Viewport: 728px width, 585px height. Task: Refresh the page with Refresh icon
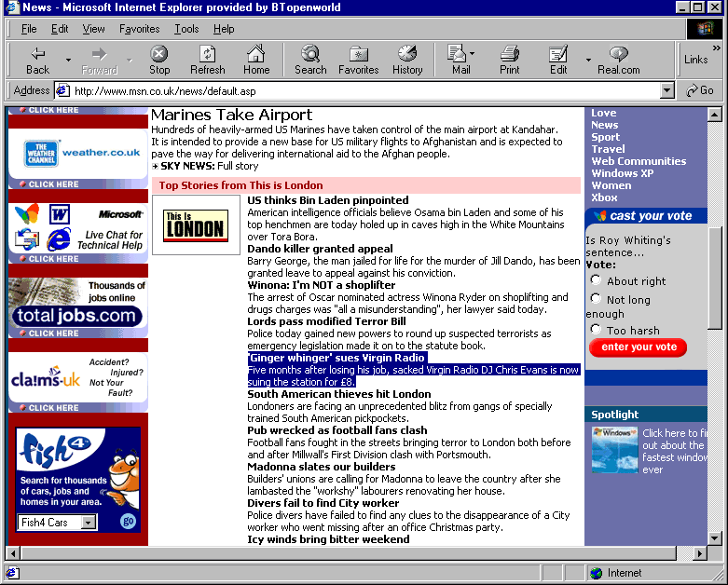tap(207, 54)
